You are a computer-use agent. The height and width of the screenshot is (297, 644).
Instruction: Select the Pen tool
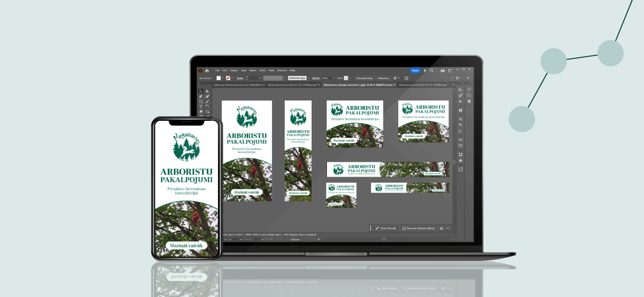201,97
